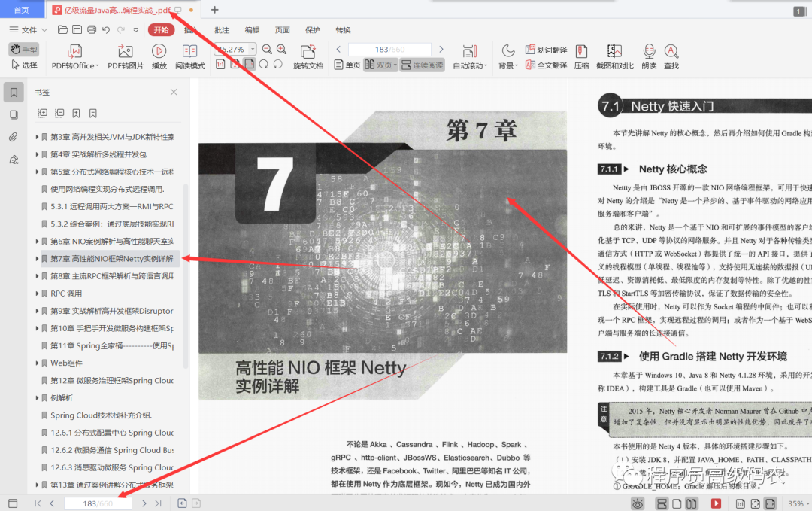
Task: Open the bookmarks sidebar panel icon
Action: pyautogui.click(x=14, y=93)
